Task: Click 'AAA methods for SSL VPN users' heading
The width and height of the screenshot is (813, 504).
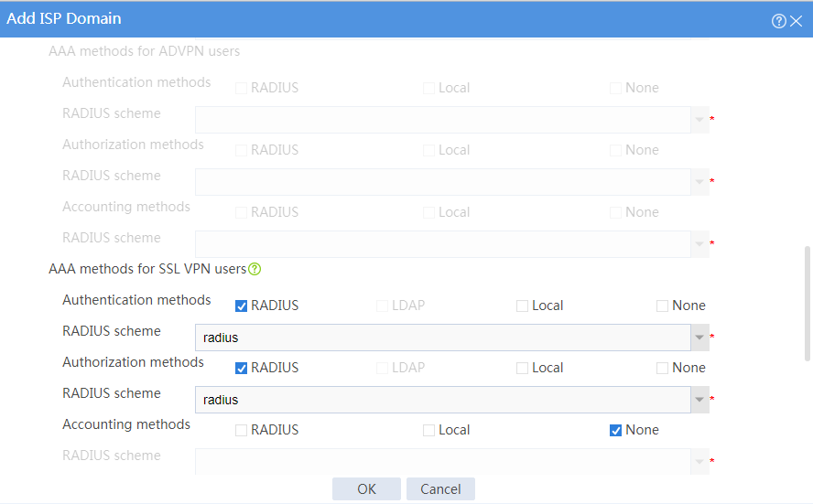Action: click(147, 269)
